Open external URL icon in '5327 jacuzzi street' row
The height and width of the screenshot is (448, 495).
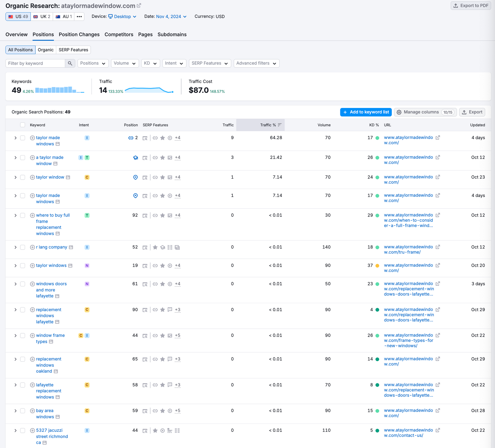[x=438, y=430]
